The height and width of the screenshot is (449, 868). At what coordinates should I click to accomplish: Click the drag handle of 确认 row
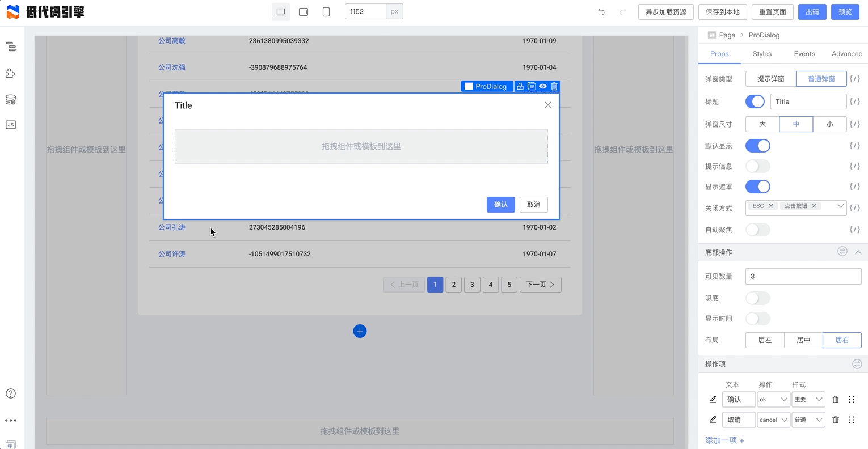coord(852,399)
